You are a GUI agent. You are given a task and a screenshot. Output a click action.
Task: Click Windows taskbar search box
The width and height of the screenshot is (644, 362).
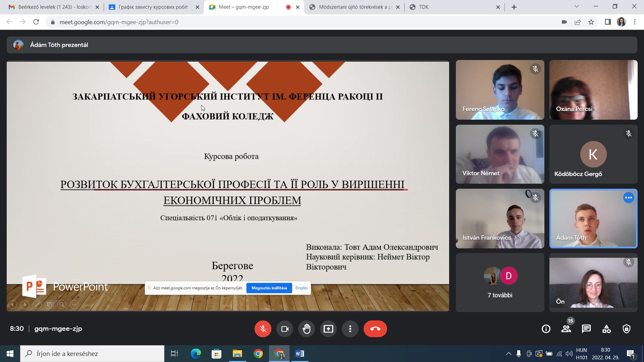pos(92,354)
